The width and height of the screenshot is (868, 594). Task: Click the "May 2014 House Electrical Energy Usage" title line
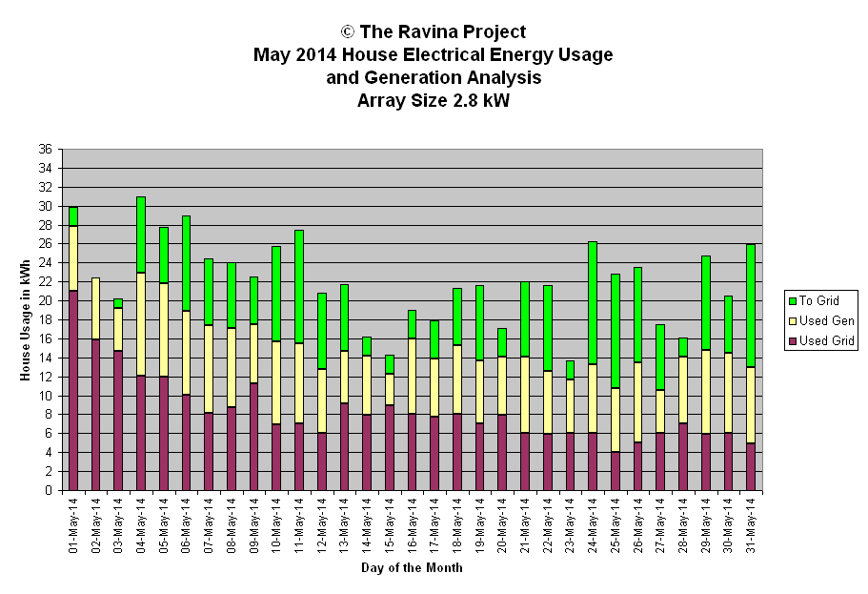(x=434, y=55)
